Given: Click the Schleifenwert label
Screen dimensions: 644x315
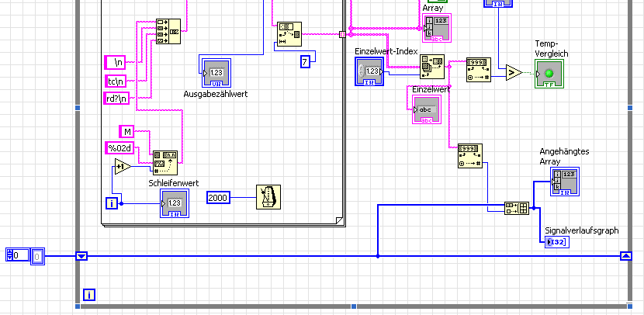Looking at the screenshot, I should [173, 183].
